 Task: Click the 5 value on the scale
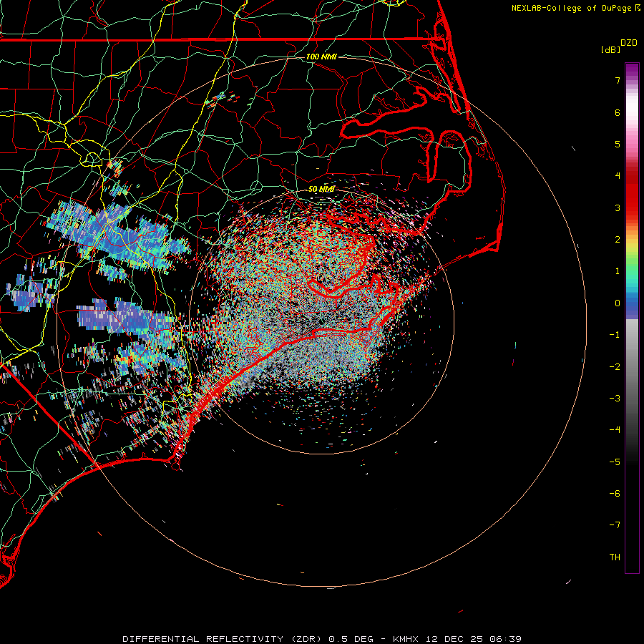point(618,144)
